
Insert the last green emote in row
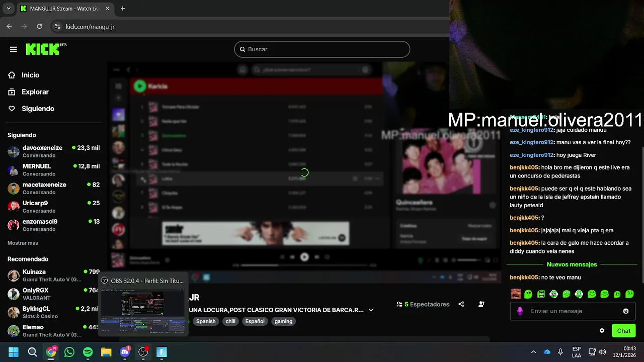629,294
